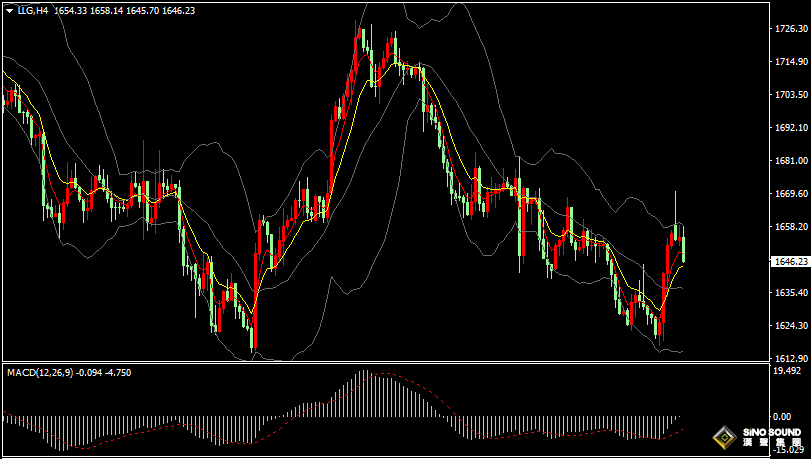Click the 0.00 MACD zero level label
The height and width of the screenshot is (459, 811).
782,415
